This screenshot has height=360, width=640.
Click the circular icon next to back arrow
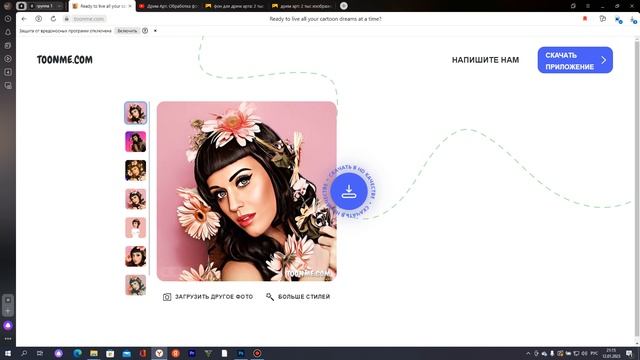[38, 19]
